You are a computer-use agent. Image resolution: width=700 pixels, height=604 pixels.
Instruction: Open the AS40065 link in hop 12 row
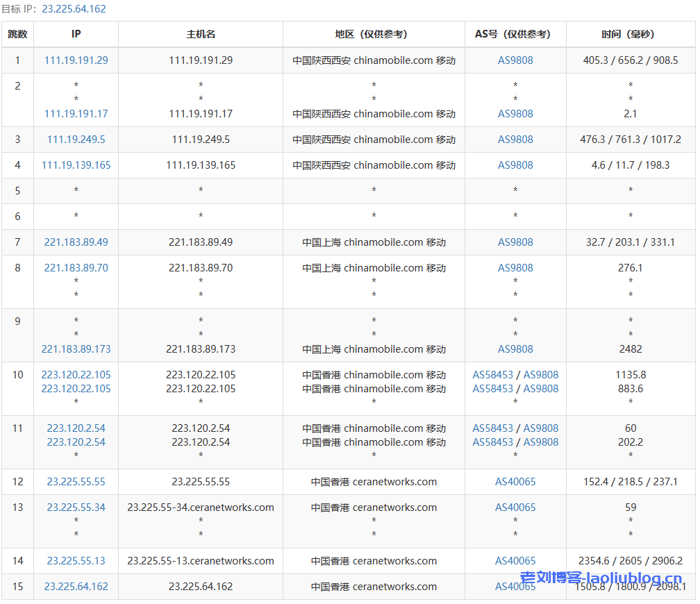coord(515,482)
